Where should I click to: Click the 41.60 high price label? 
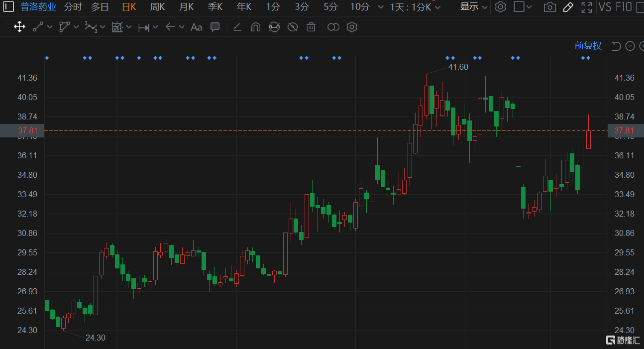(458, 67)
